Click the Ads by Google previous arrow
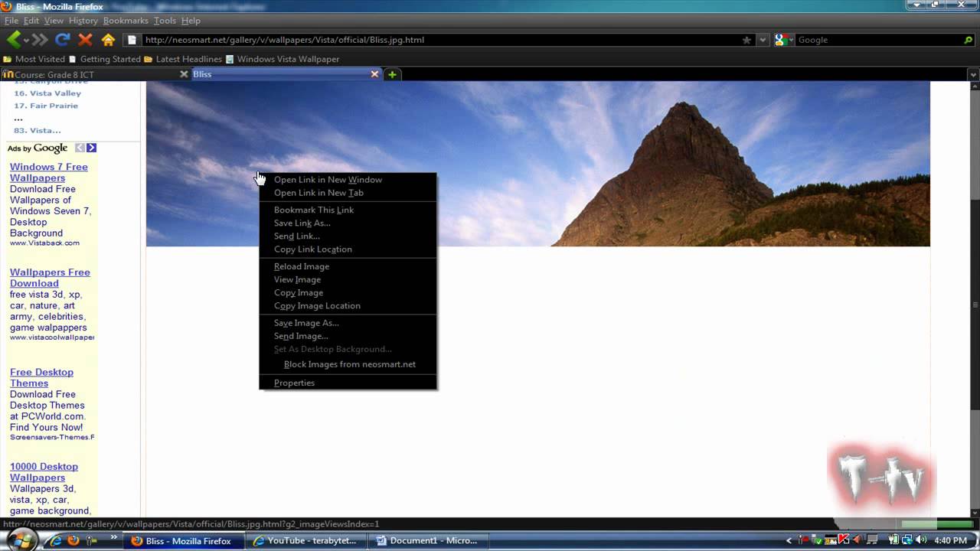The image size is (980, 551). 80,148
